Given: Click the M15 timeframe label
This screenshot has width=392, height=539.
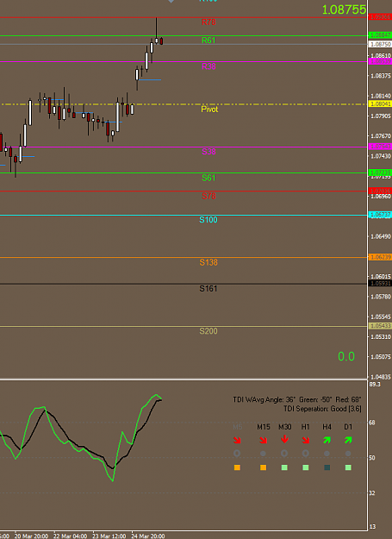Looking at the screenshot, I should (264, 427).
